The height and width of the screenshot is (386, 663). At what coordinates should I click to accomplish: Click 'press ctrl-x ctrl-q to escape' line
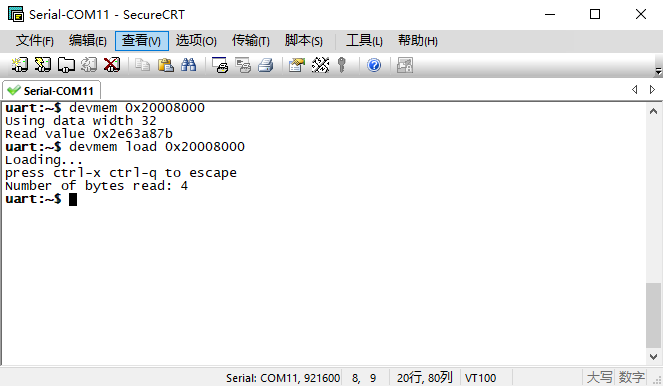click(x=121, y=173)
